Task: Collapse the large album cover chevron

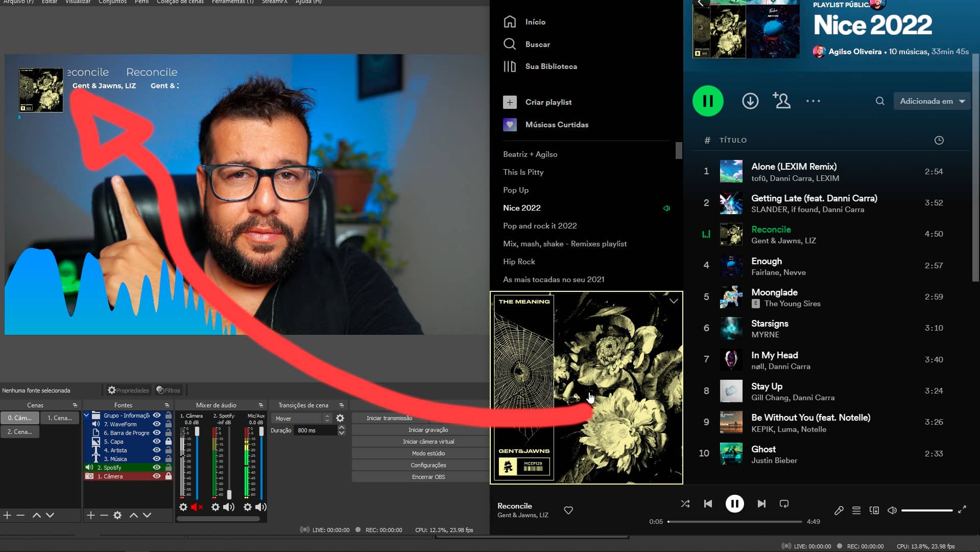Action: tap(674, 301)
